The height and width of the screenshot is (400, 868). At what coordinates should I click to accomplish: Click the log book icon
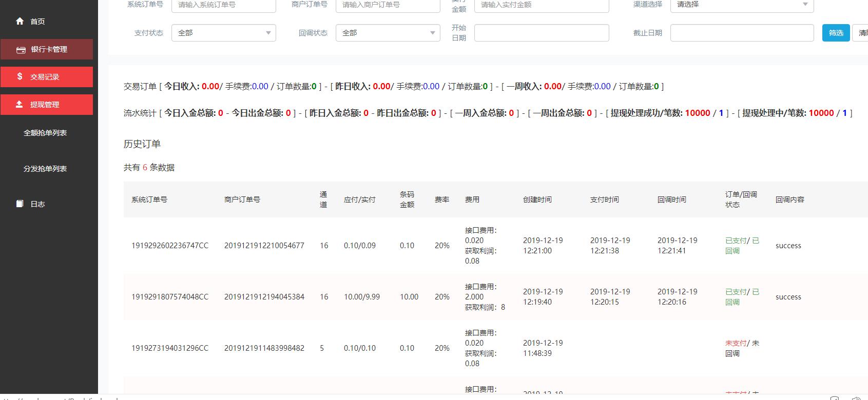(20, 204)
